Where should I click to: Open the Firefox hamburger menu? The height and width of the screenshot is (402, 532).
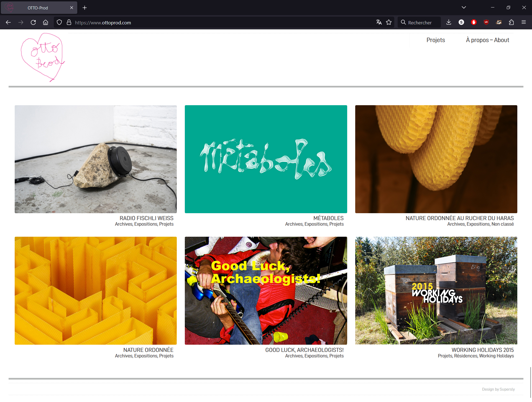point(523,22)
